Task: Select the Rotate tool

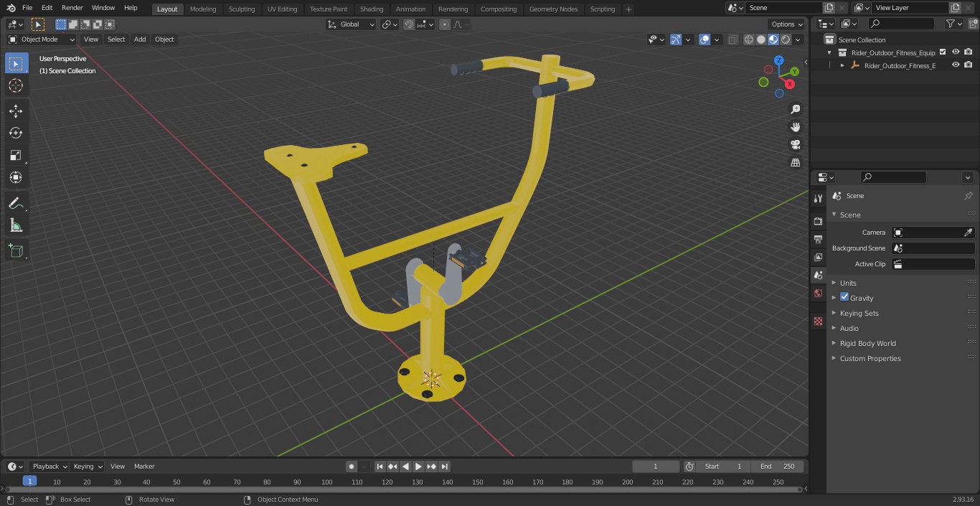Action: pos(16,133)
